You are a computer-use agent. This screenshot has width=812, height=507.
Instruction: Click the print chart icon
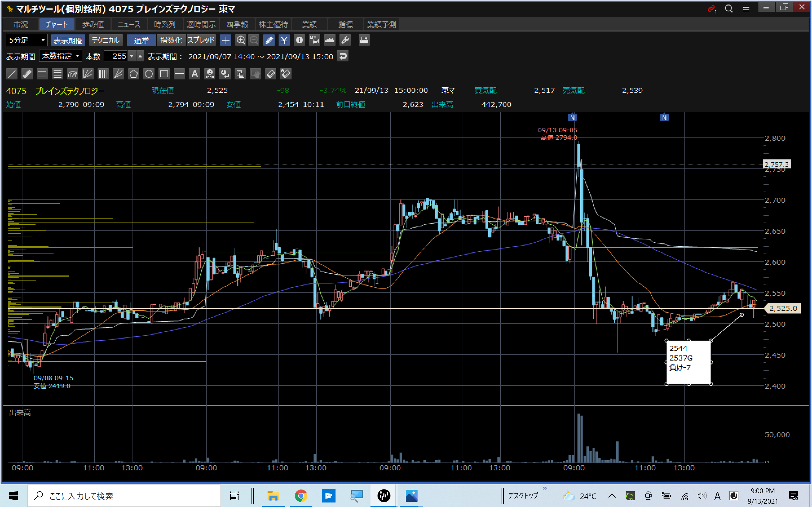tap(364, 40)
